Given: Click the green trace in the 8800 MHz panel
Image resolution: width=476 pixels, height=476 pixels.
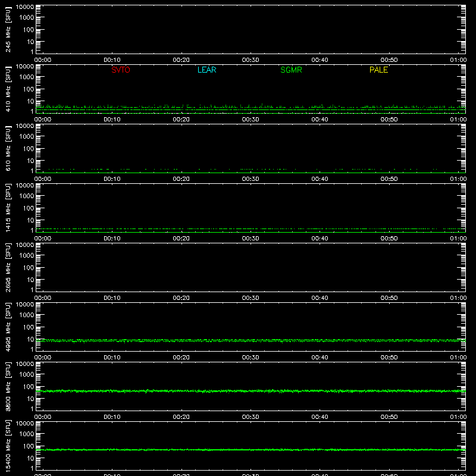Looking at the screenshot, I should (x=250, y=391).
